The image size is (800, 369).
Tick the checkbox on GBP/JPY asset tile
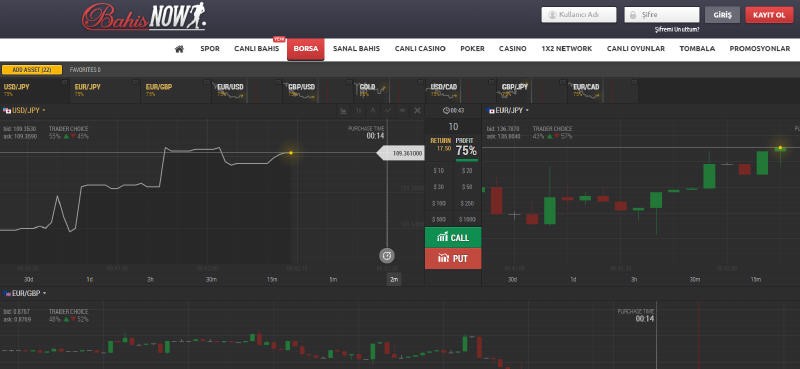[x=562, y=82]
